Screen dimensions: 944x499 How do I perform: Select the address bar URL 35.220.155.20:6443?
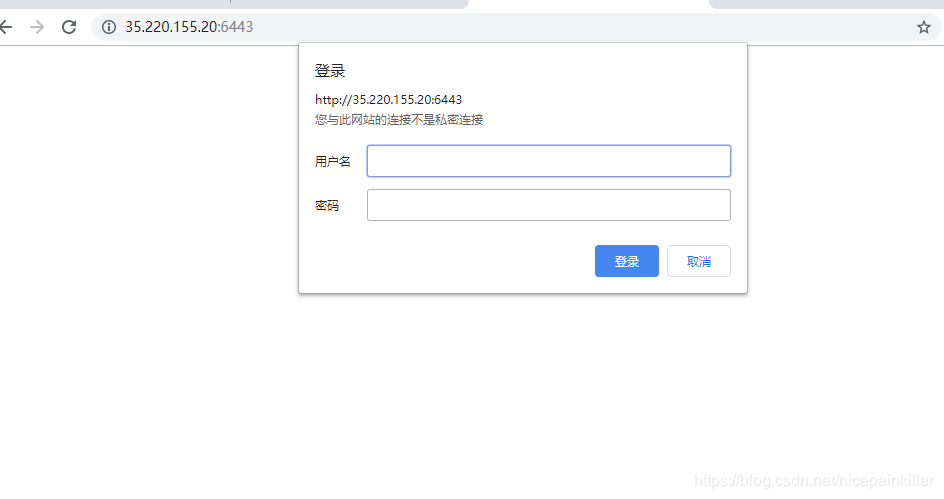(x=189, y=27)
